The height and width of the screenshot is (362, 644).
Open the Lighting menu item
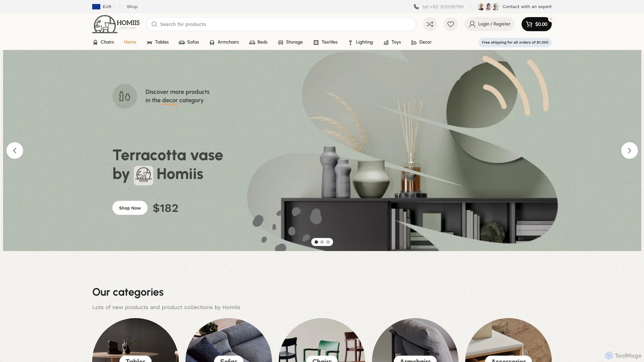pyautogui.click(x=360, y=42)
